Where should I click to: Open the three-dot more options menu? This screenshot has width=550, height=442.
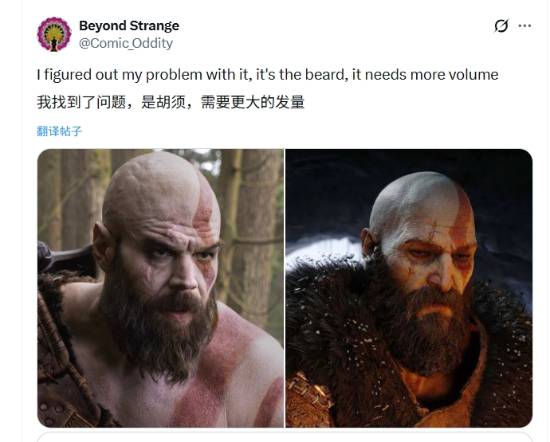[524, 26]
